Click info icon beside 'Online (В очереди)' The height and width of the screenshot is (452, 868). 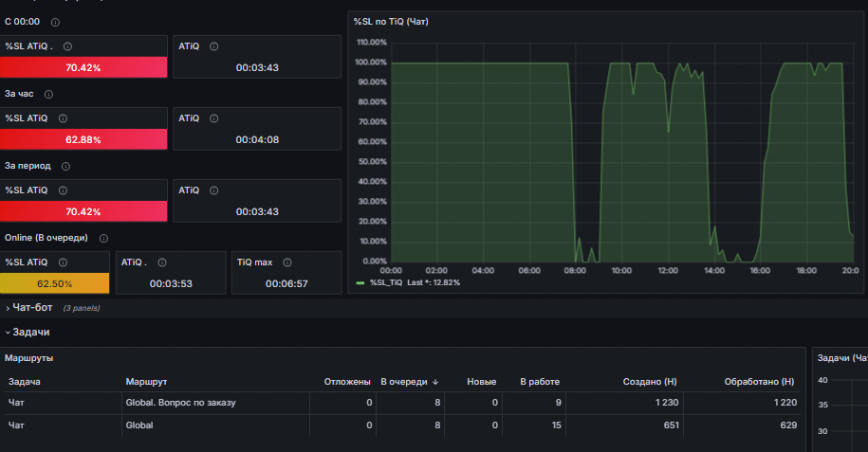(x=103, y=238)
